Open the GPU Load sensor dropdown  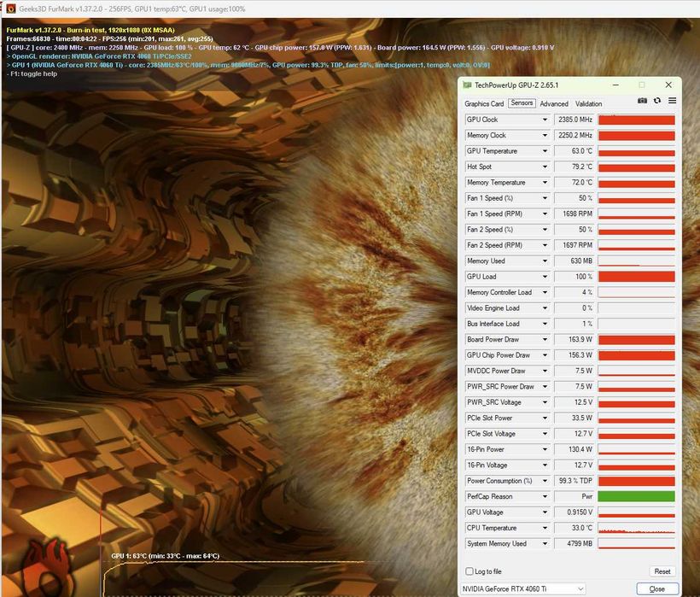tap(545, 277)
